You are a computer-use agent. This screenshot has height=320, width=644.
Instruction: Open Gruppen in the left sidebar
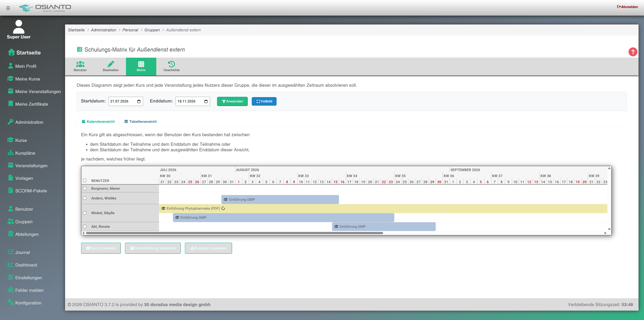coord(20,221)
